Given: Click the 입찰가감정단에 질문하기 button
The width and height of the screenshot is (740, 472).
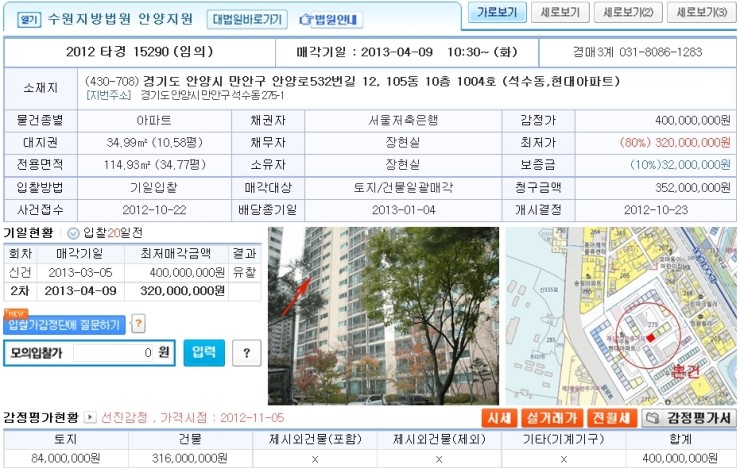Looking at the screenshot, I should [64, 324].
